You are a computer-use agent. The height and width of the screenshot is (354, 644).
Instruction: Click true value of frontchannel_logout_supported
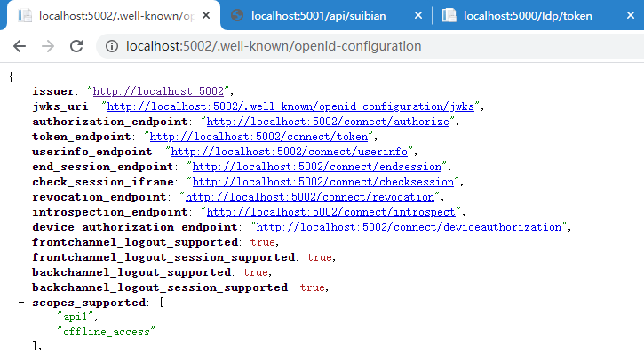pos(262,242)
